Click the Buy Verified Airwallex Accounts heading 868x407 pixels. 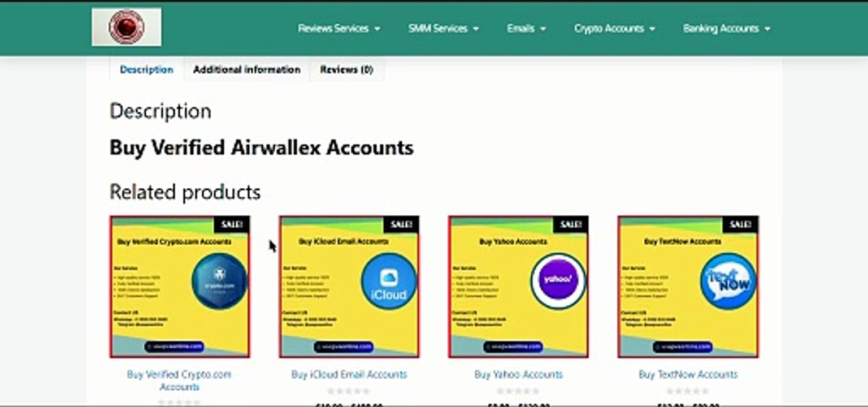262,148
